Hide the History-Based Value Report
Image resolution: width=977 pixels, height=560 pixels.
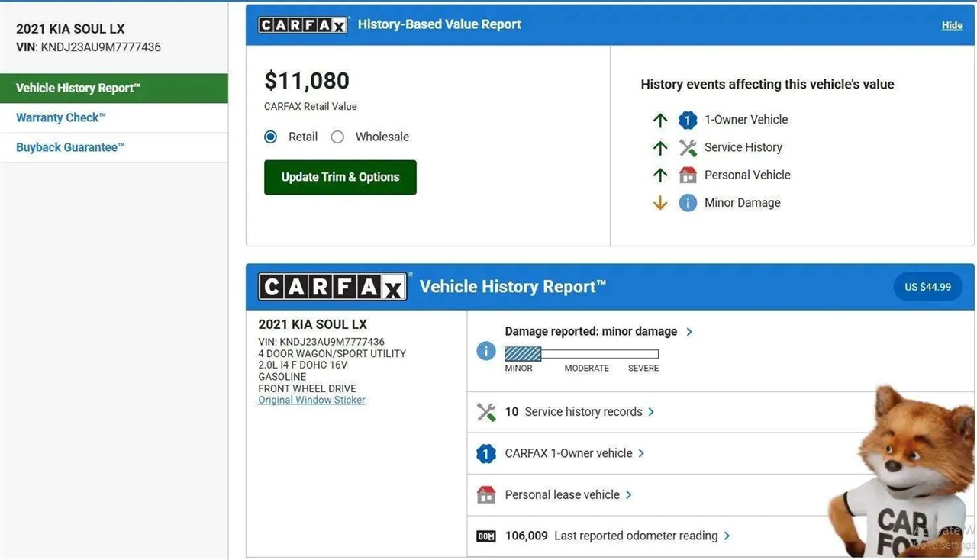click(952, 25)
